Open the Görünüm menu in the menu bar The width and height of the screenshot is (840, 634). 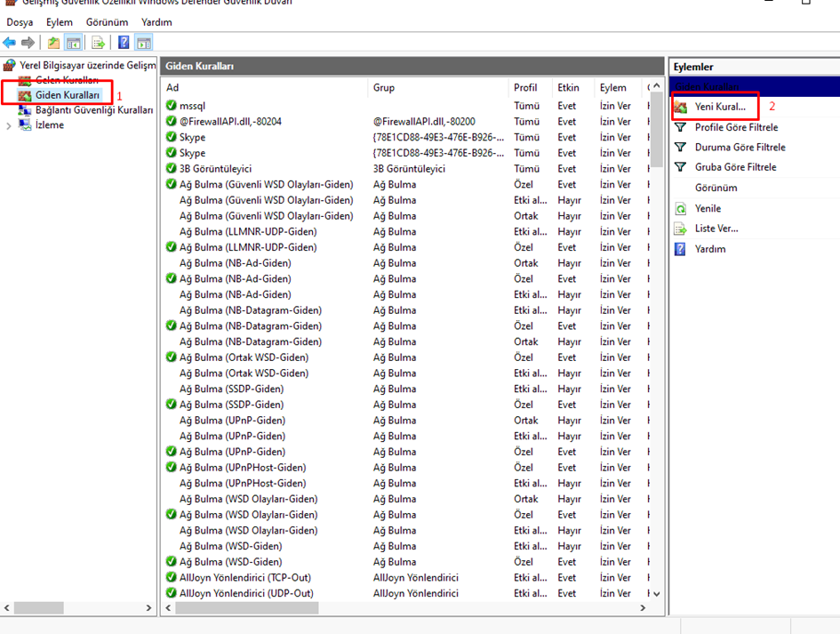(108, 22)
